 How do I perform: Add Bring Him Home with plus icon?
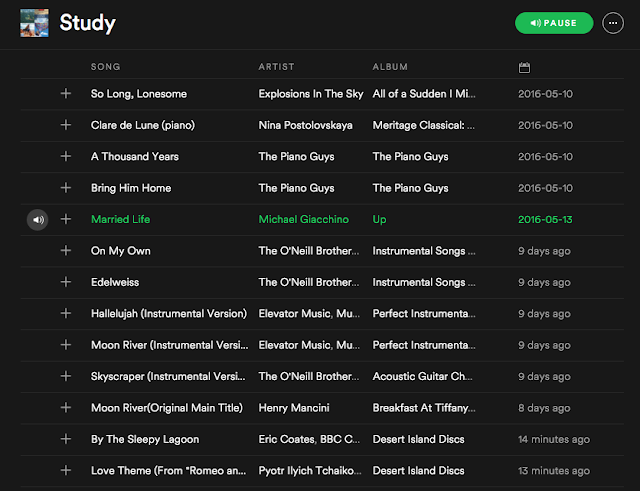[x=66, y=188]
